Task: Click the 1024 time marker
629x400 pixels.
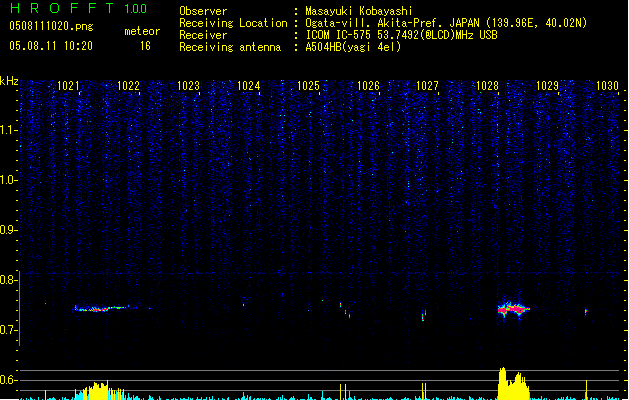Action: click(x=248, y=85)
